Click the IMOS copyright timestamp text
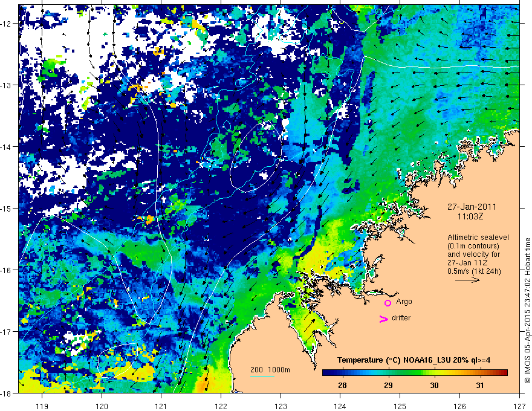The image size is (532, 411). [x=527, y=310]
